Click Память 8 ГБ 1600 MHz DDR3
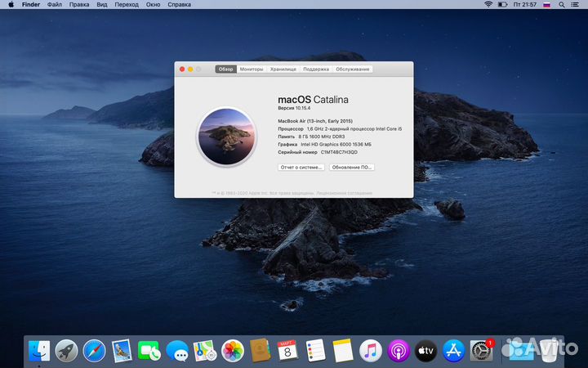 (311, 137)
